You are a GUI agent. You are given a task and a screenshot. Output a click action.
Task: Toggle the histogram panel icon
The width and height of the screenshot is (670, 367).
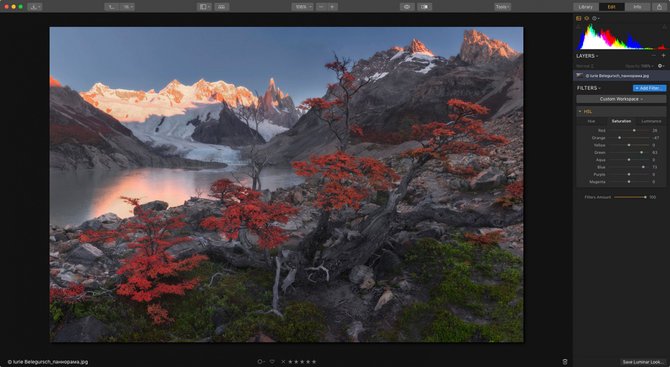[579, 18]
